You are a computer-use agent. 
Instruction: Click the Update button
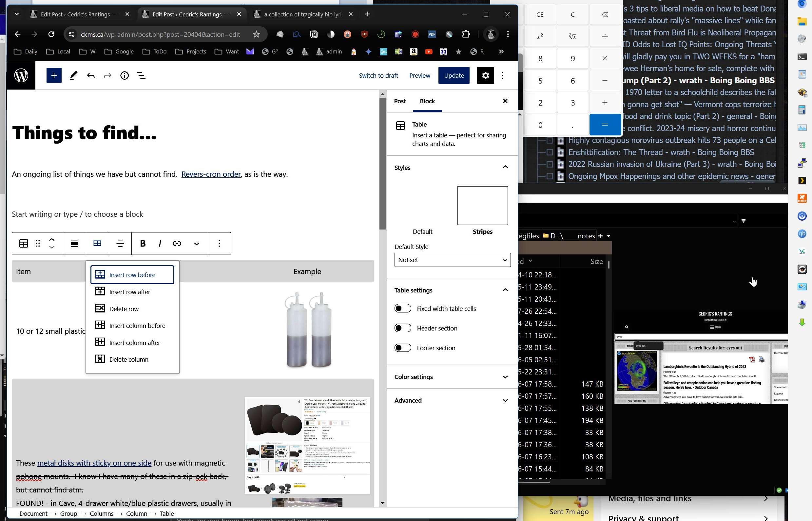tap(454, 75)
